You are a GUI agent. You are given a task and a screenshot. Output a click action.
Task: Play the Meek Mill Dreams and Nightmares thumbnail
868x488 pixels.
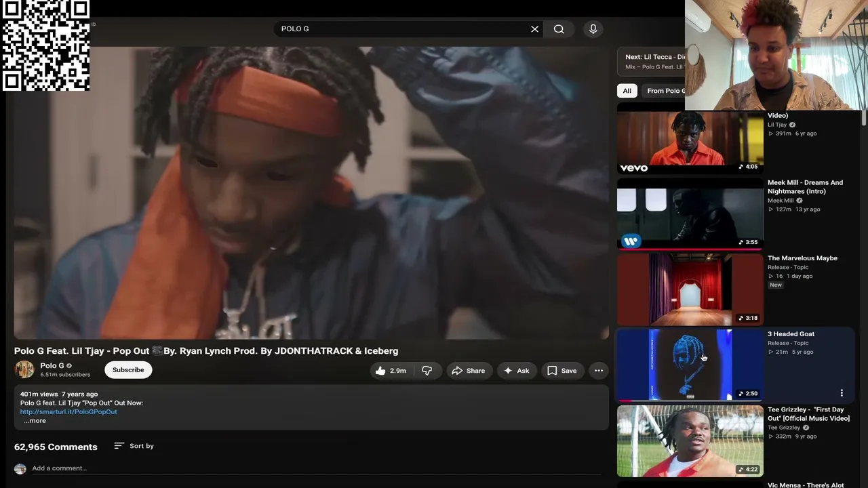(x=690, y=214)
